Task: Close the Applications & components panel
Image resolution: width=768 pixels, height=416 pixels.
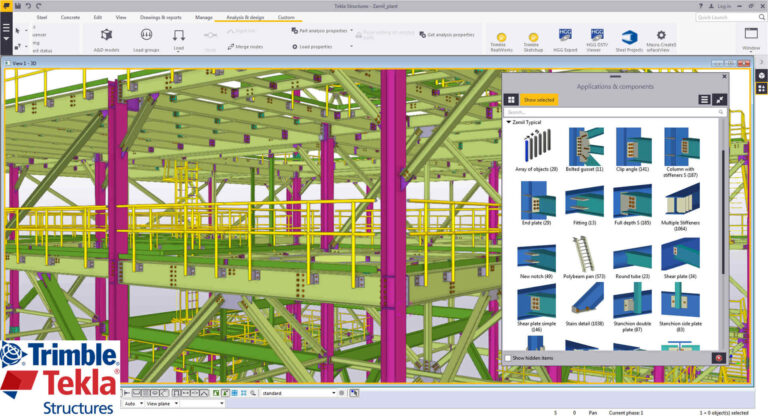Action: click(724, 77)
